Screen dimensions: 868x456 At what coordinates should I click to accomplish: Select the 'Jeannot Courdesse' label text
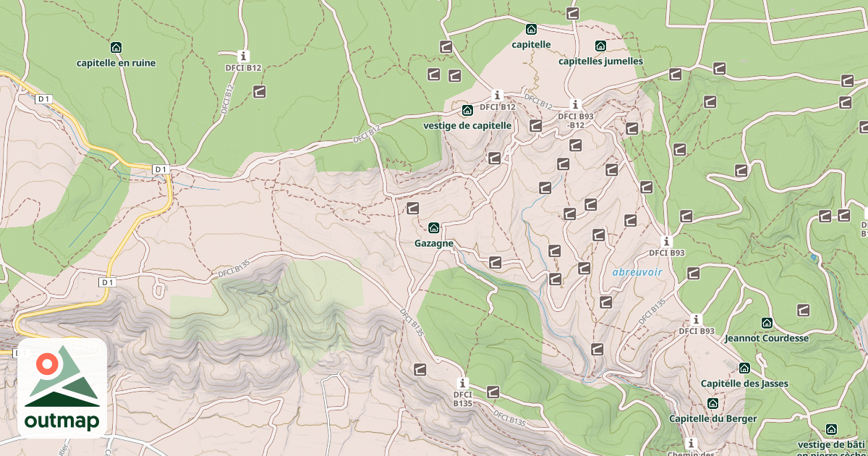coord(767,338)
